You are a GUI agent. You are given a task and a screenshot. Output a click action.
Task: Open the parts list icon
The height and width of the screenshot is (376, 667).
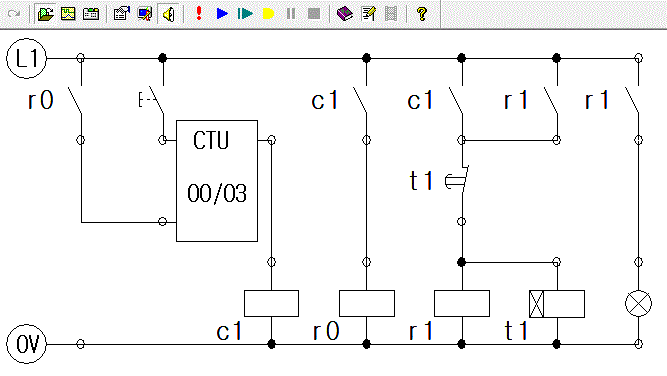click(x=91, y=14)
